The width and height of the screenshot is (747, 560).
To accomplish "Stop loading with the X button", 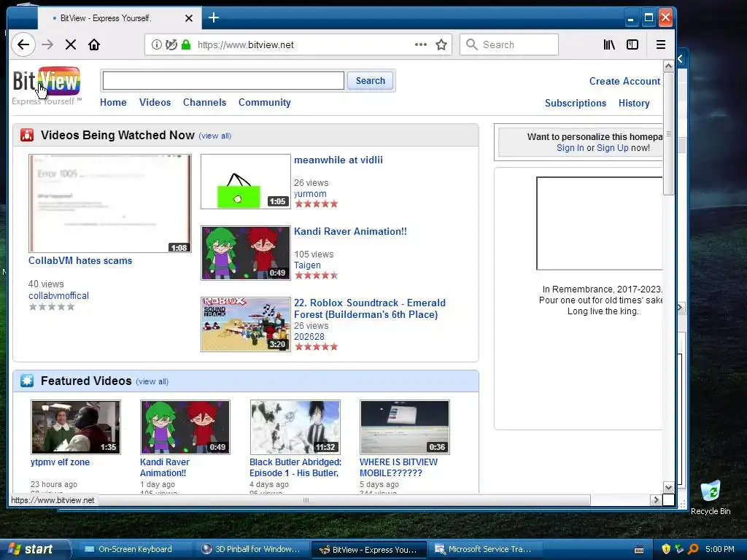I will pyautogui.click(x=71, y=44).
